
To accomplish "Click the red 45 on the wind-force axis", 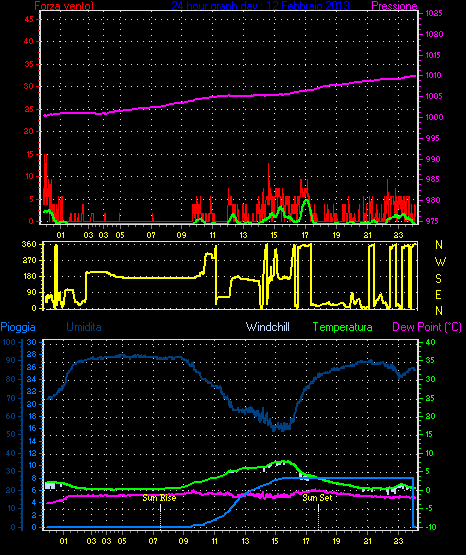I will tap(29, 19).
